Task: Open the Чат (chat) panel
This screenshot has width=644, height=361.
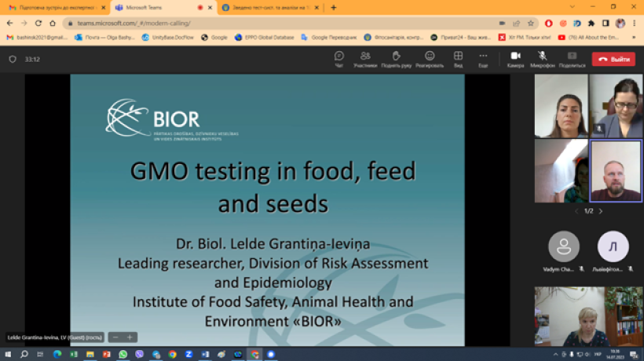Action: coord(338,59)
